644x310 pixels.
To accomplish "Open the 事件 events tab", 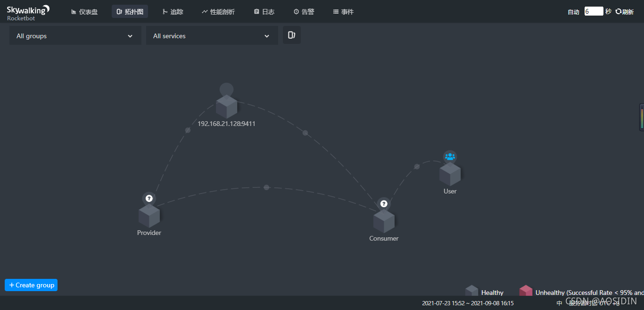I will click(x=343, y=12).
